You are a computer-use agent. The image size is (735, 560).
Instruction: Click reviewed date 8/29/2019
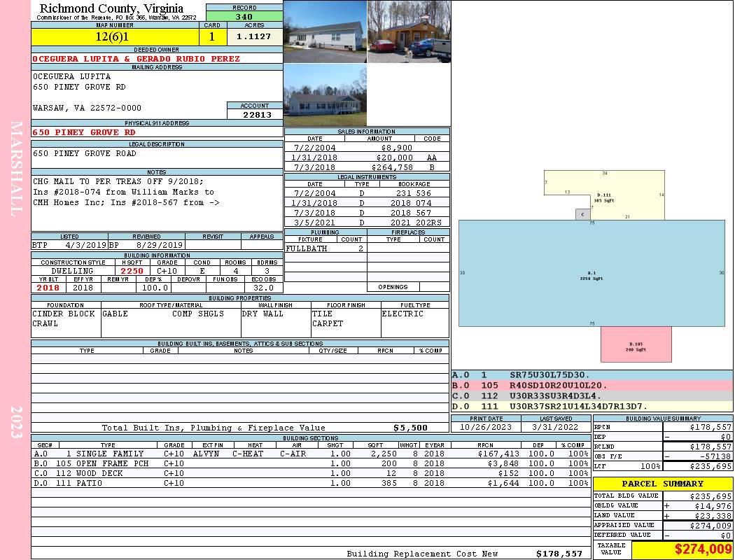point(160,244)
